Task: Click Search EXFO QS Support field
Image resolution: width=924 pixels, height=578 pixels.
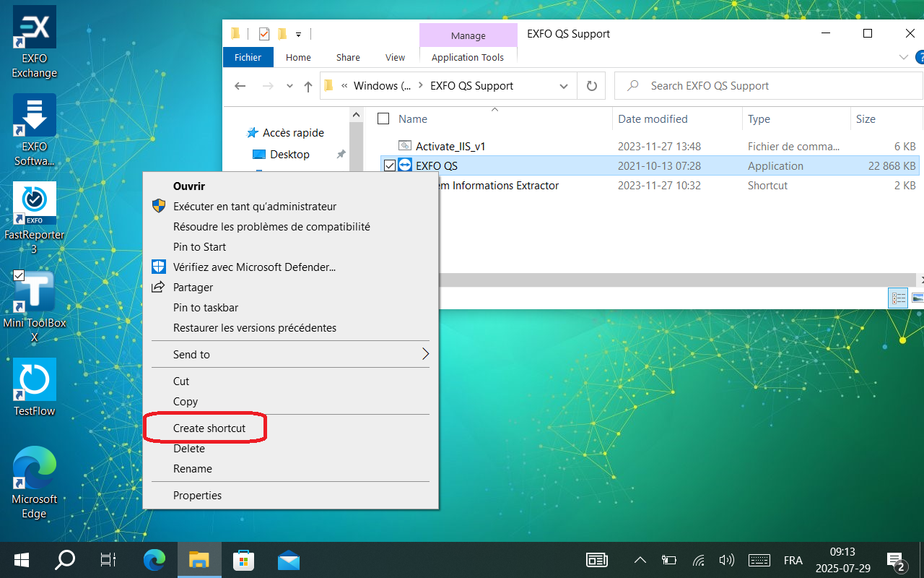Action: (769, 86)
